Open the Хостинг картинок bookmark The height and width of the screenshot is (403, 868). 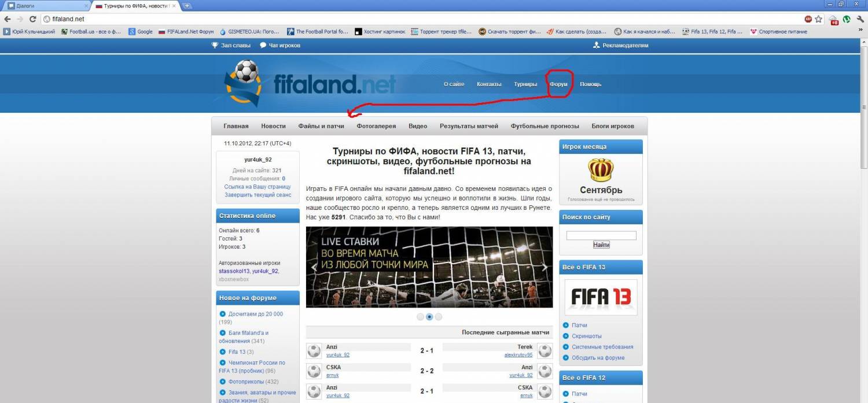click(x=380, y=32)
